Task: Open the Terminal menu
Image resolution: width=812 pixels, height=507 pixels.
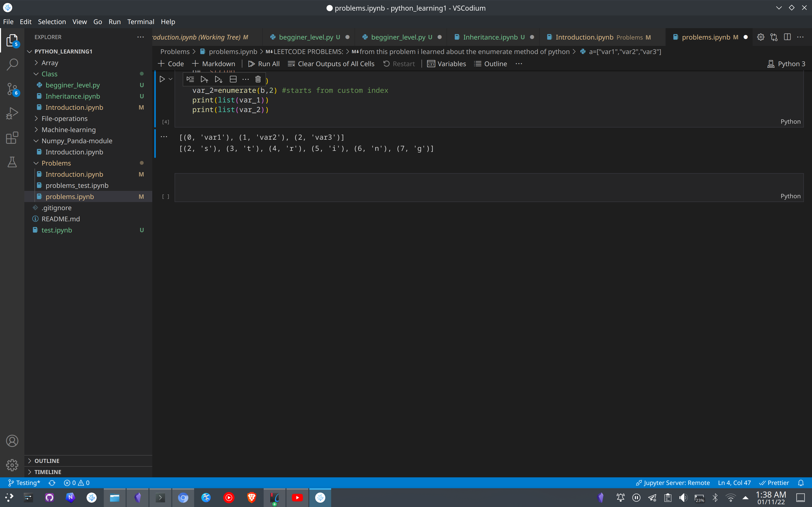Action: coord(141,22)
